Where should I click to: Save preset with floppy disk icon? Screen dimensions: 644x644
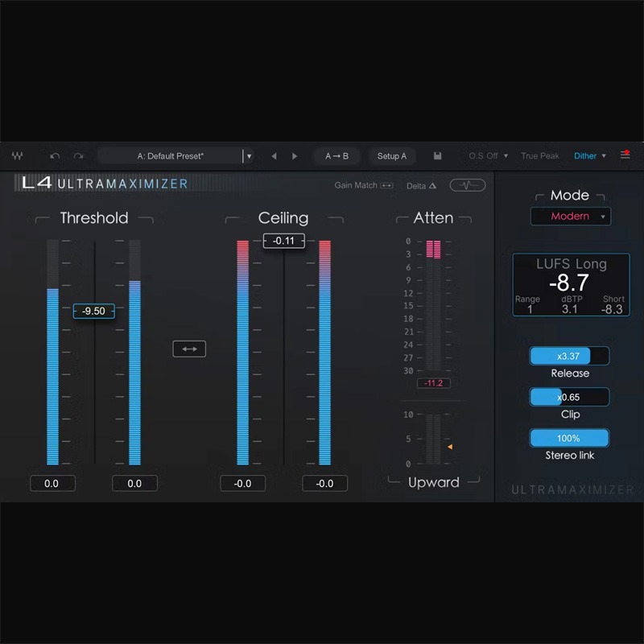click(x=437, y=155)
